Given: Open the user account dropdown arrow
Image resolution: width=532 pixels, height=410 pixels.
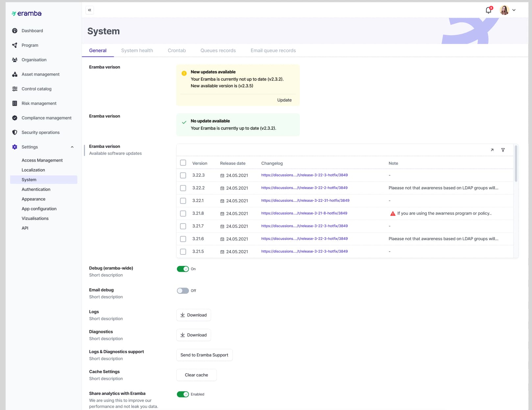Looking at the screenshot, I should coord(514,10).
